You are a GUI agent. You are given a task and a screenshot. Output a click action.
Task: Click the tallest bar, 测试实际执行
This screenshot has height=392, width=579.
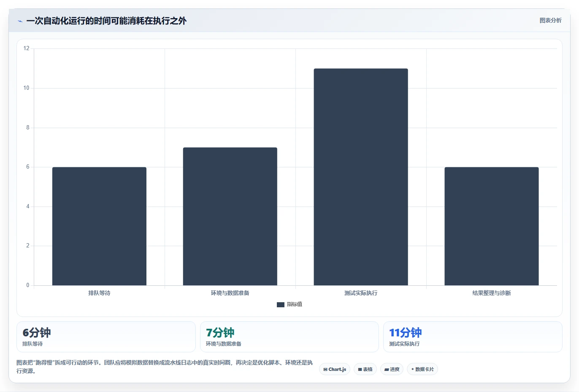point(361,177)
